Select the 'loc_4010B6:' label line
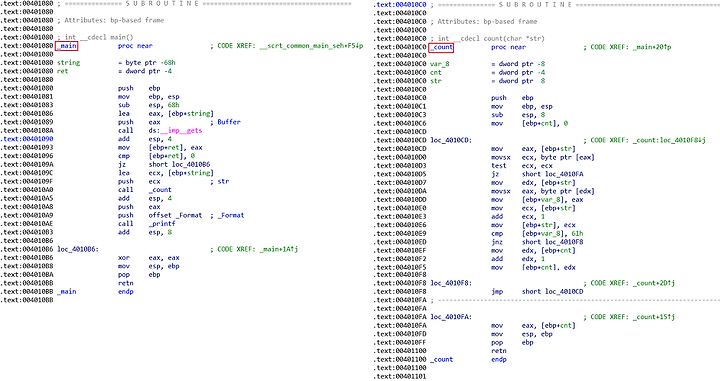Viewport: 720px width, 381px height. click(78, 249)
